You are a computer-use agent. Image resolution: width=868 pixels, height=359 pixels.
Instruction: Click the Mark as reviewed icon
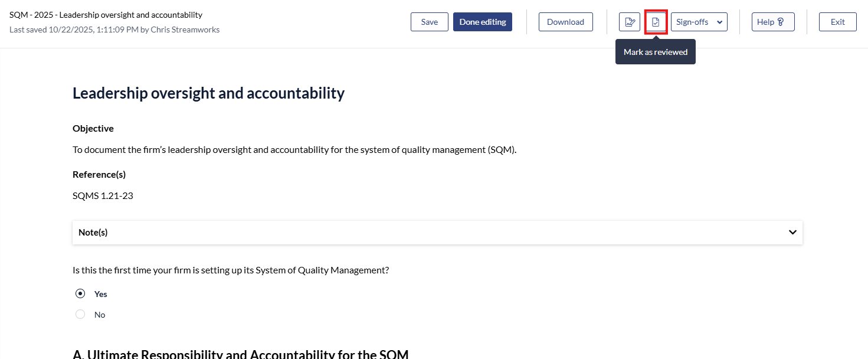tap(656, 22)
